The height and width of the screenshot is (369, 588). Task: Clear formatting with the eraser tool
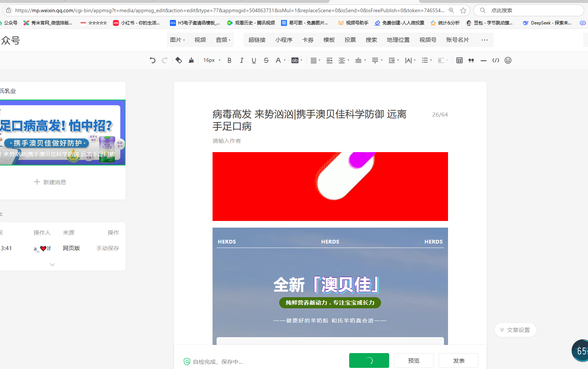tap(178, 60)
